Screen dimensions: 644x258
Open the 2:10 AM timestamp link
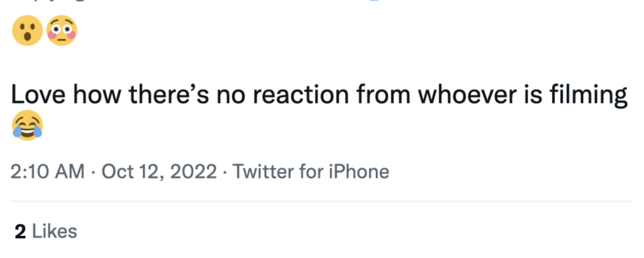pos(49,171)
